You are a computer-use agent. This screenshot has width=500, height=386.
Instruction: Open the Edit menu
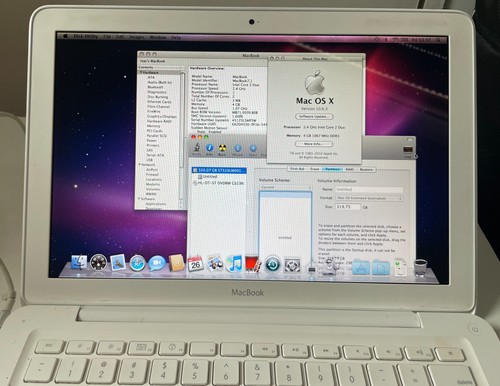click(x=120, y=37)
